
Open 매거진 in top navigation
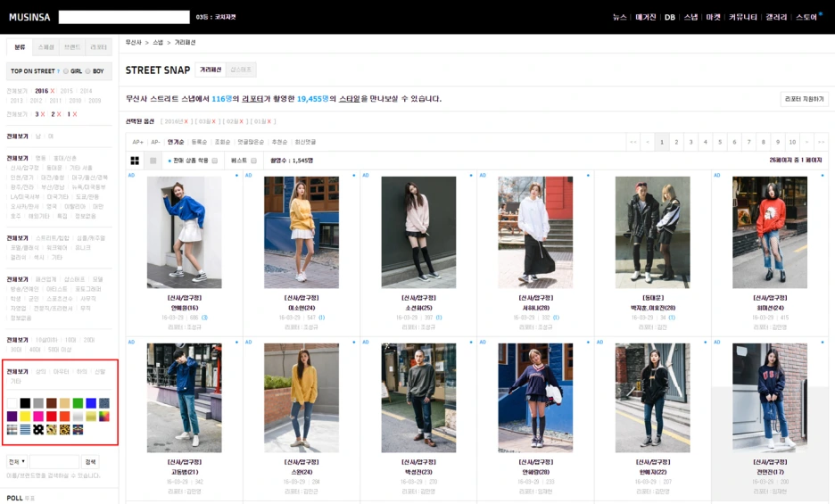[x=645, y=17]
